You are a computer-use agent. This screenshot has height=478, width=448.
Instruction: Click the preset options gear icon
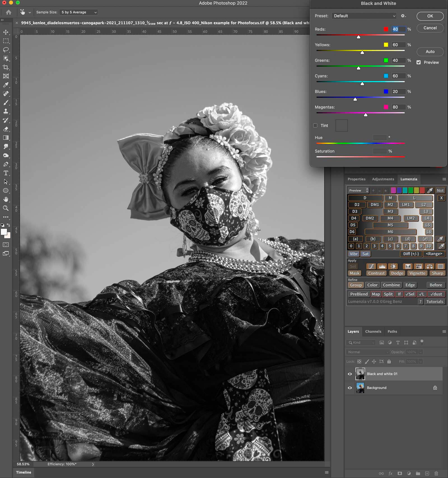tap(403, 16)
